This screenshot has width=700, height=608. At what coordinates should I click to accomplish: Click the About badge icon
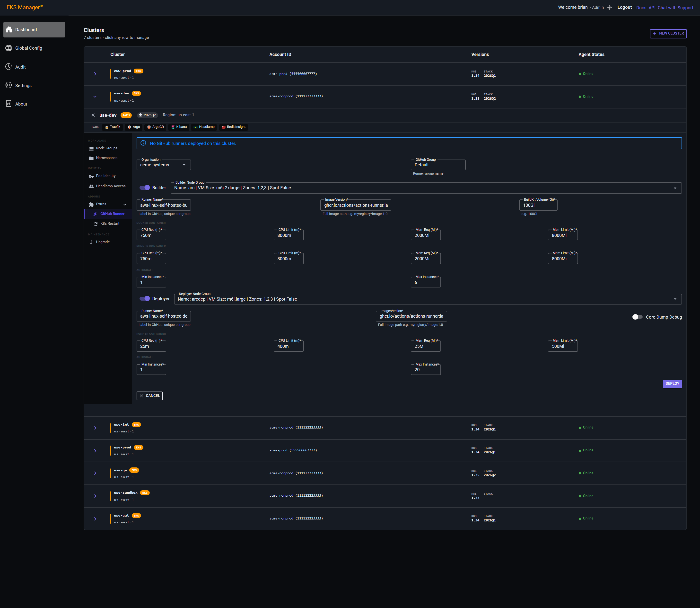[9, 104]
